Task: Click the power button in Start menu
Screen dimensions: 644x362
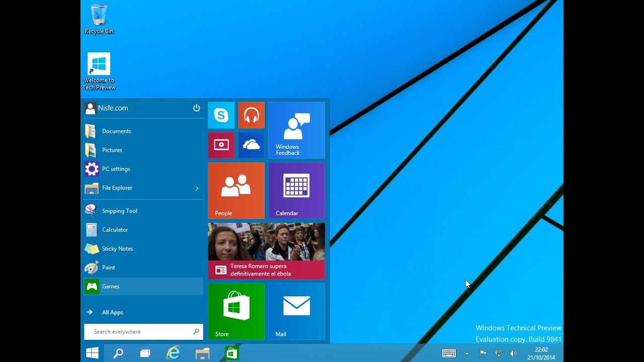Action: click(196, 108)
